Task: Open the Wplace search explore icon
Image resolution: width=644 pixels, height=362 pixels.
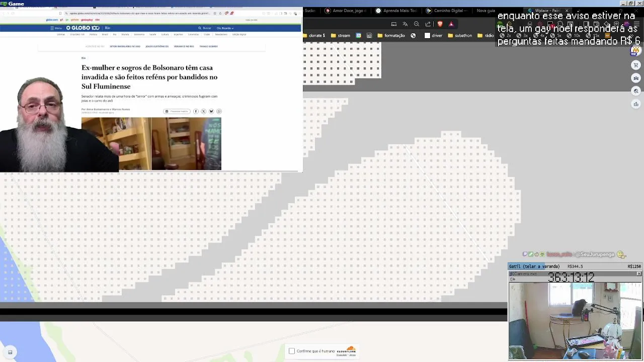Action: coord(636,91)
